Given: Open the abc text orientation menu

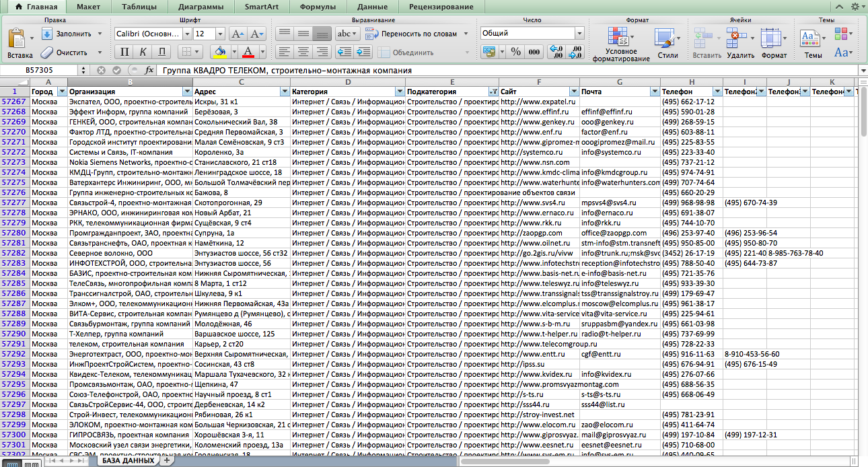Looking at the screenshot, I should coord(347,33).
